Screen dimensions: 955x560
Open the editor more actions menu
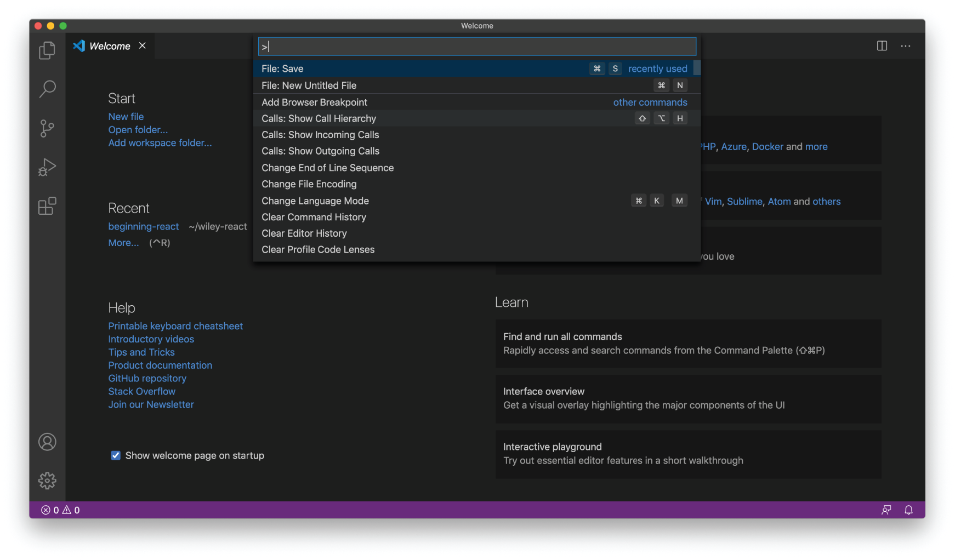tap(905, 46)
